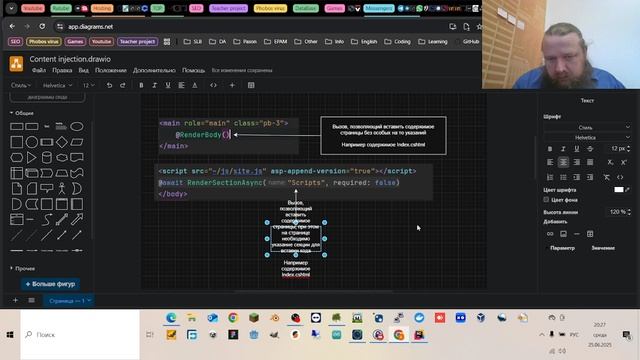Click subscript icon in right panel

610,162
